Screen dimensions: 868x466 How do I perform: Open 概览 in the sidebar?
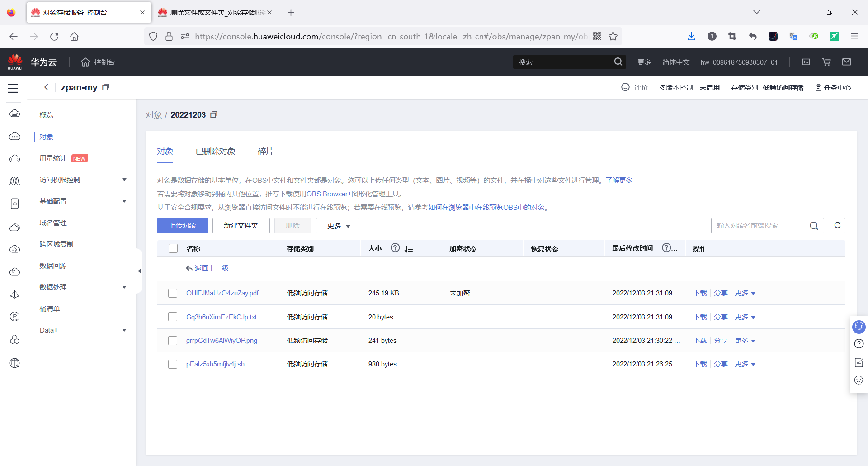pos(46,115)
